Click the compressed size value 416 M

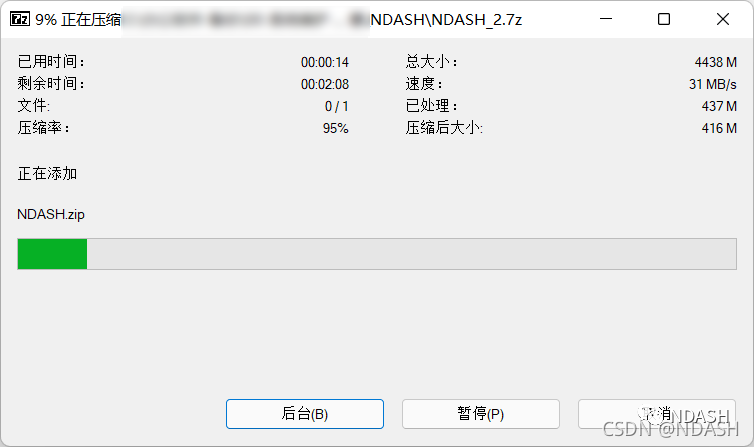tap(719, 128)
